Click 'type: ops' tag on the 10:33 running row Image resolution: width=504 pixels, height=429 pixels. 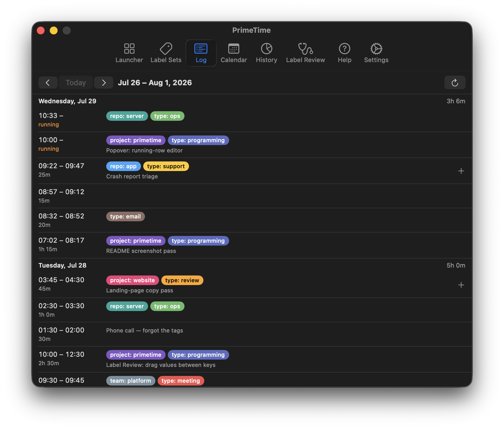pos(167,116)
